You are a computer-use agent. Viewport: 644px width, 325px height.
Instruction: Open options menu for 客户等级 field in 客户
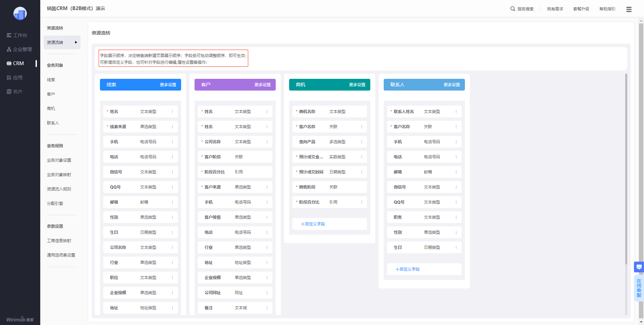coord(267,217)
